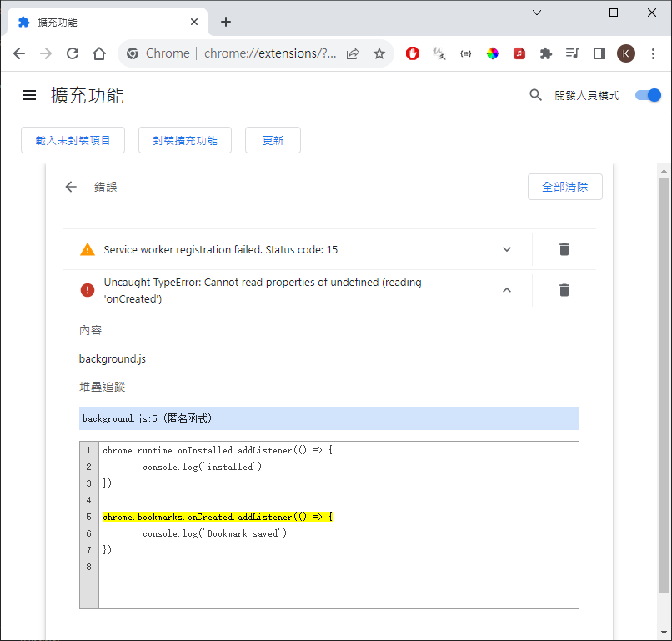Open the hamburger main menu

29,95
